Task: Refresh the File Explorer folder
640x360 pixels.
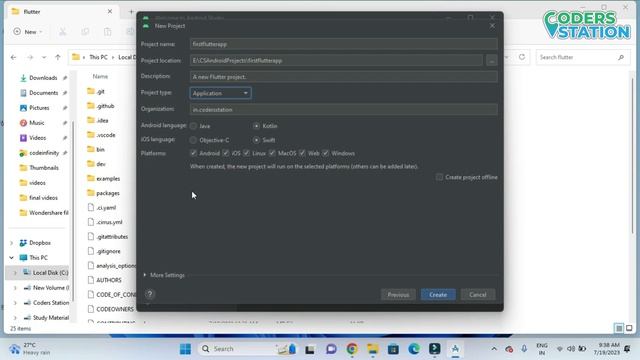Action: point(522,57)
